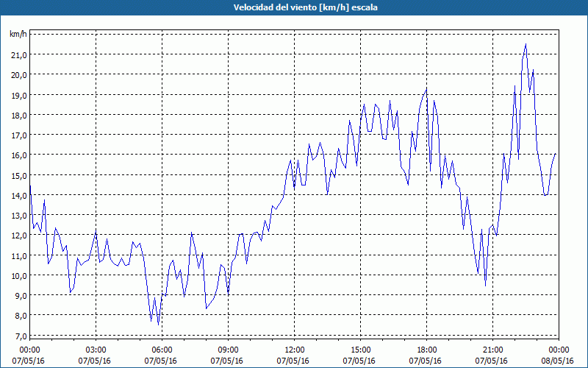Select the 21,0 y-axis label

click(19, 55)
